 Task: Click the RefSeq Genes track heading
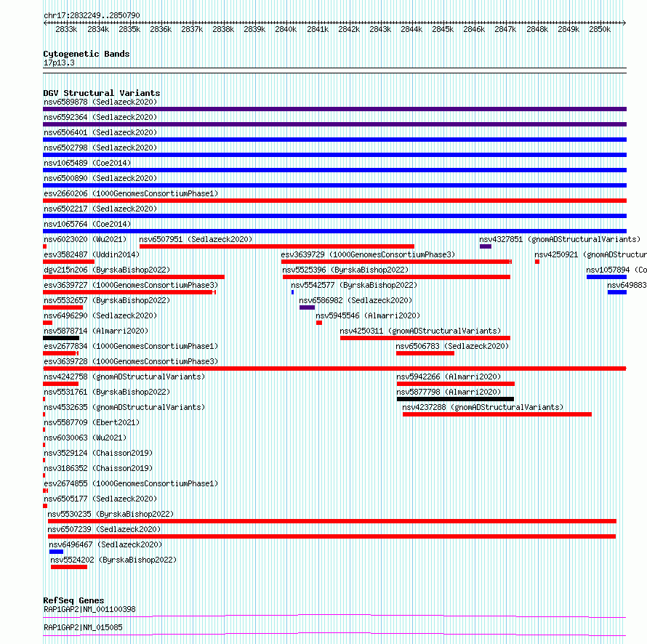coord(73,600)
